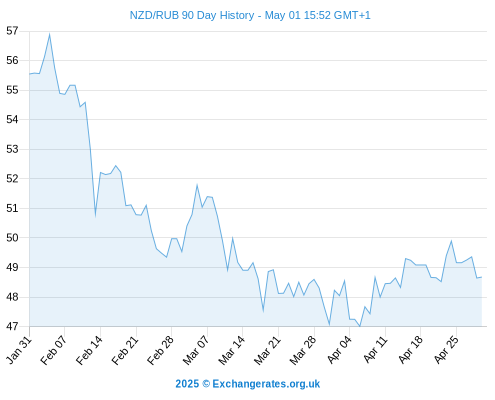Select the Mar 07 x-axis date label
The width and height of the screenshot is (495, 400).
point(197,350)
